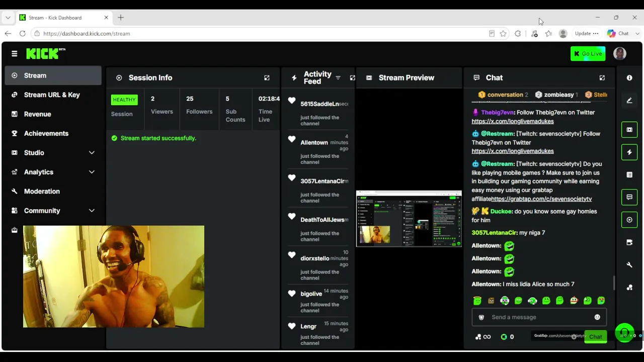644x362 pixels.
Task: Expand the Studio section in the sidebar
Action: click(x=92, y=153)
